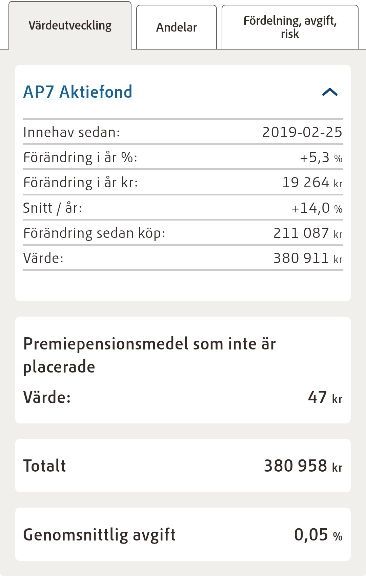Click the Förändring i år % label
The image size is (366, 588).
pos(80,157)
